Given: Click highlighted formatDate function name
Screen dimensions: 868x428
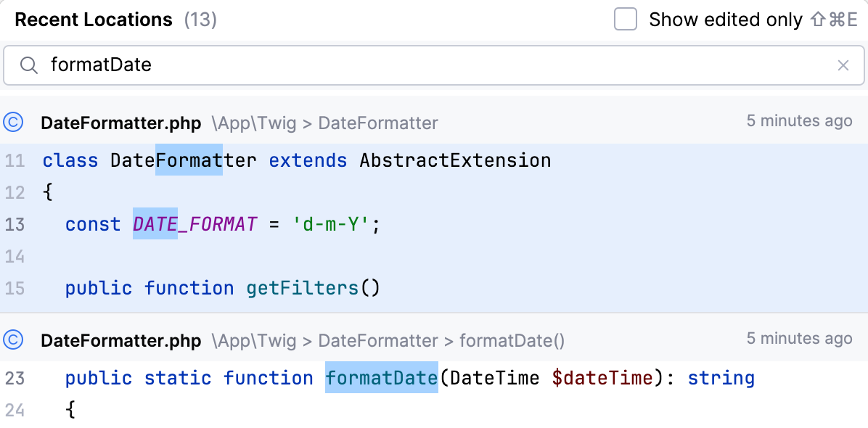Looking at the screenshot, I should tap(382, 378).
